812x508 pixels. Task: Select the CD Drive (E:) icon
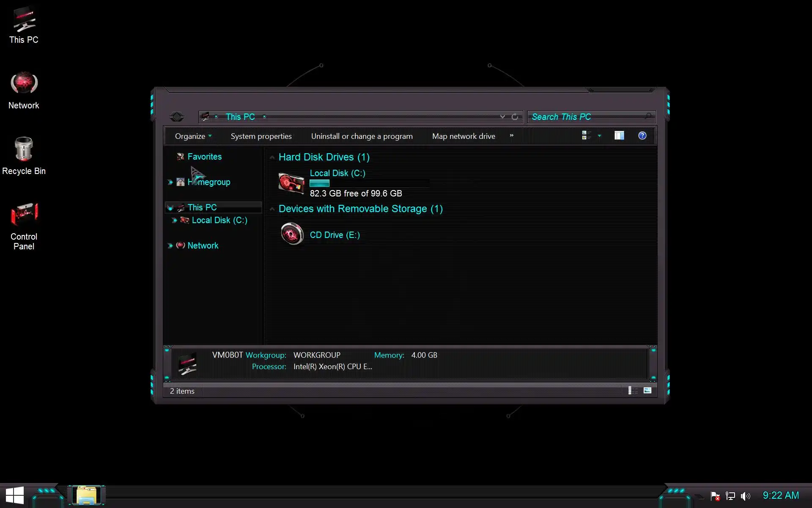[292, 234]
